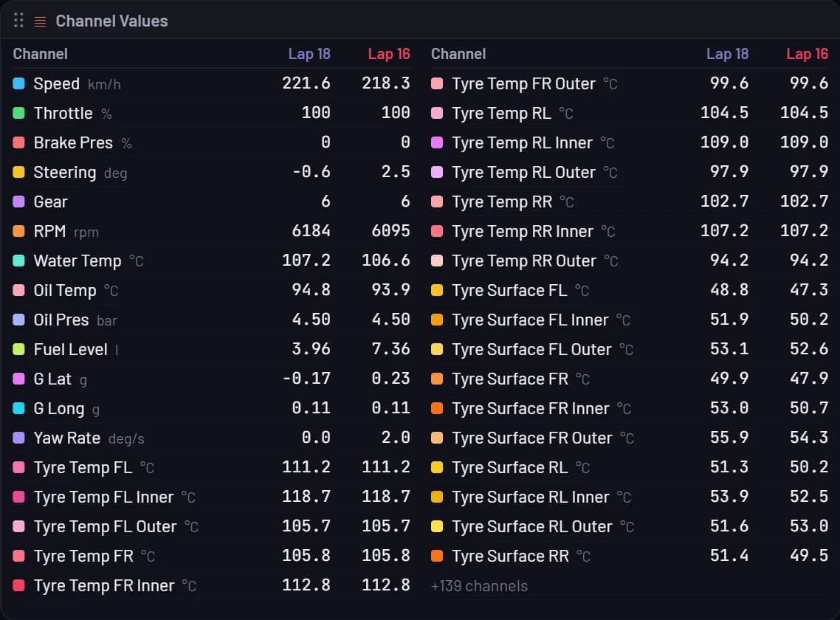
Task: Open the Channel Values panel menu icon
Action: click(40, 21)
